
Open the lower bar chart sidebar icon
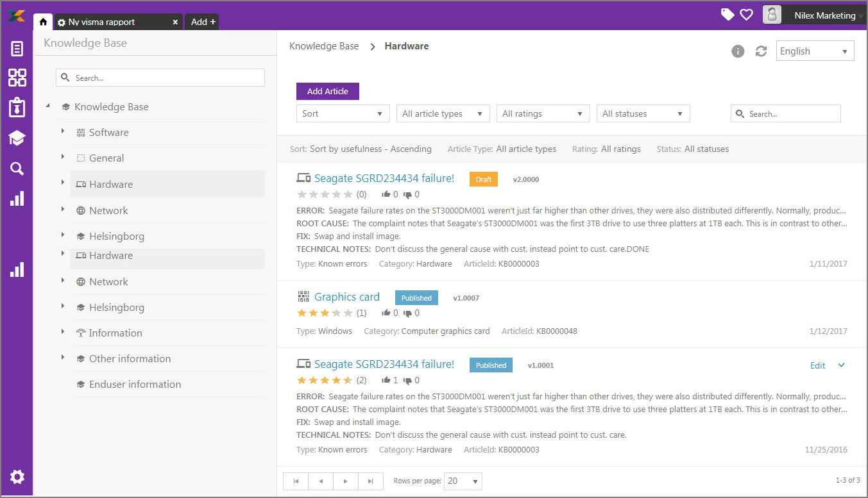17,270
